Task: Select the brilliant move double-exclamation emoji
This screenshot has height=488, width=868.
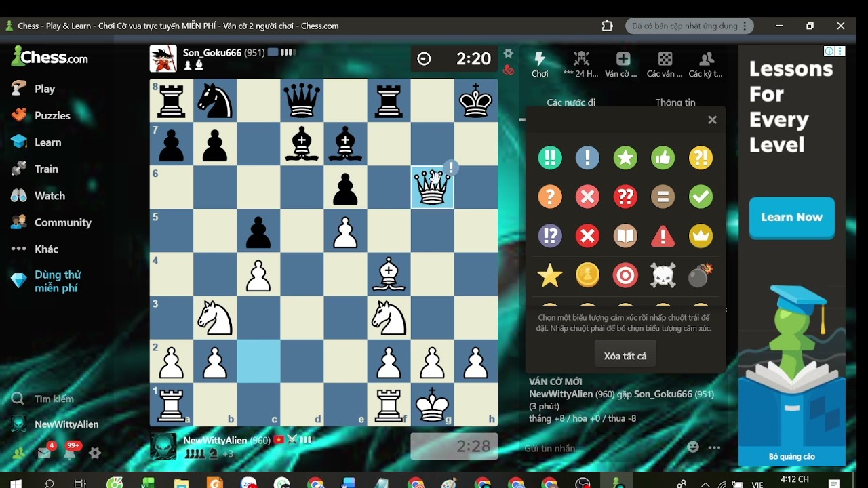Action: point(550,157)
